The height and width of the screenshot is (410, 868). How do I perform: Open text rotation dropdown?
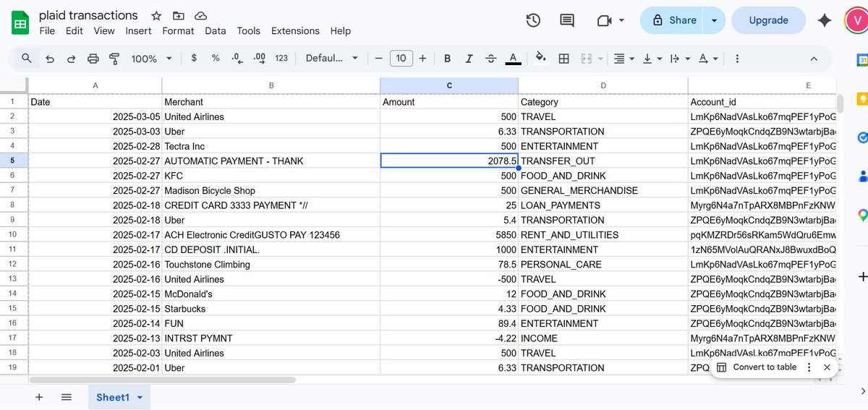708,59
